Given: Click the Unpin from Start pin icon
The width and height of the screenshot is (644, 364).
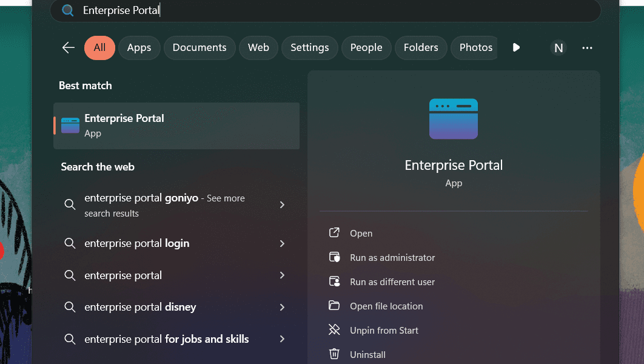Looking at the screenshot, I should (334, 330).
